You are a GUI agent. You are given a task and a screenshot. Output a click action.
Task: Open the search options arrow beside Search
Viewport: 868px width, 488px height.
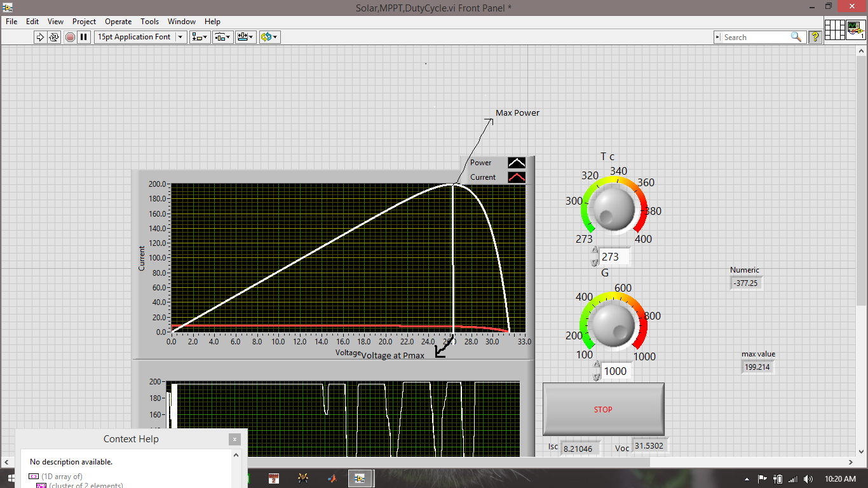click(718, 37)
